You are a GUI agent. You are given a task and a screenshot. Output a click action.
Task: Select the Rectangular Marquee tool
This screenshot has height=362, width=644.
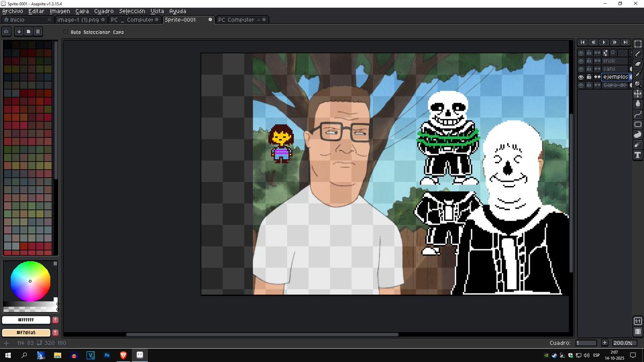coord(638,43)
